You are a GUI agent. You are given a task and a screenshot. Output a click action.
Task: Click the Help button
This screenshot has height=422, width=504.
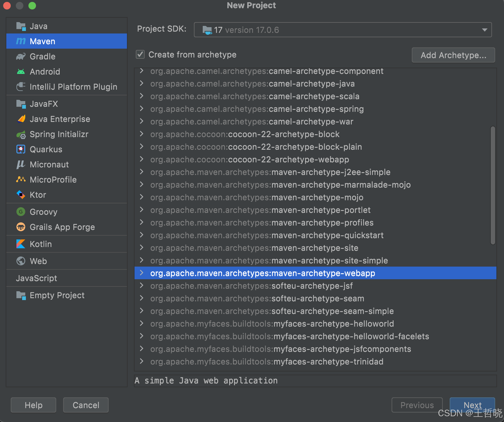click(33, 405)
